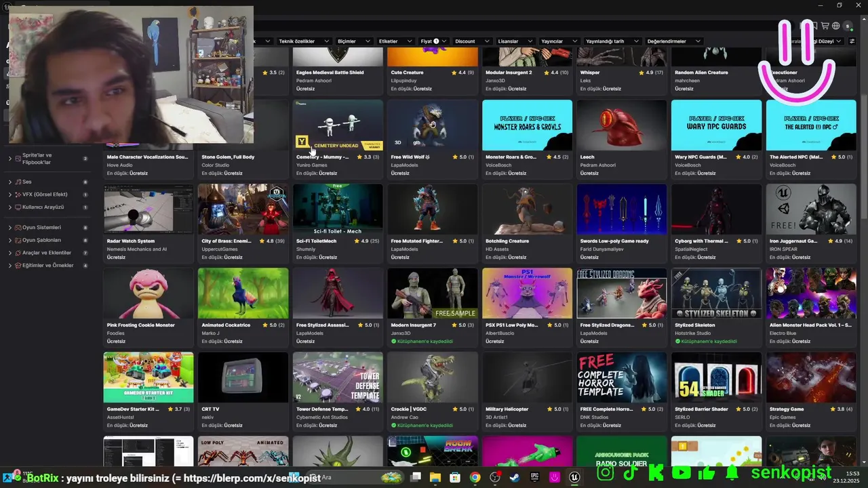Open Steam from the taskbar
The width and height of the screenshot is (868, 488).
[x=515, y=477]
